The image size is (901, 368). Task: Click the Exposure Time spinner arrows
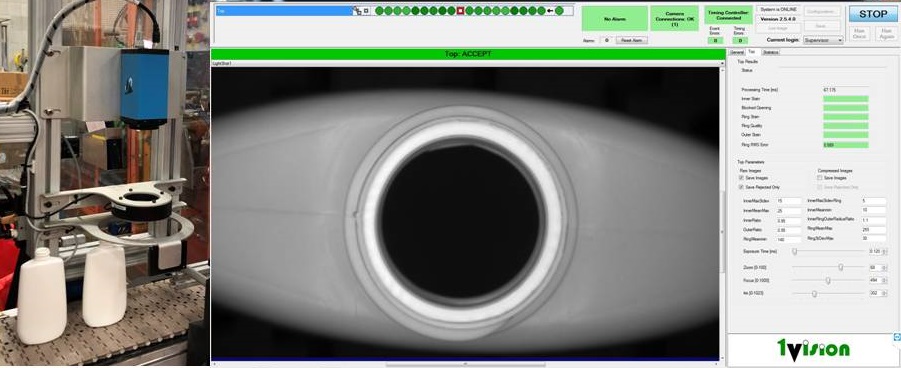(884, 251)
